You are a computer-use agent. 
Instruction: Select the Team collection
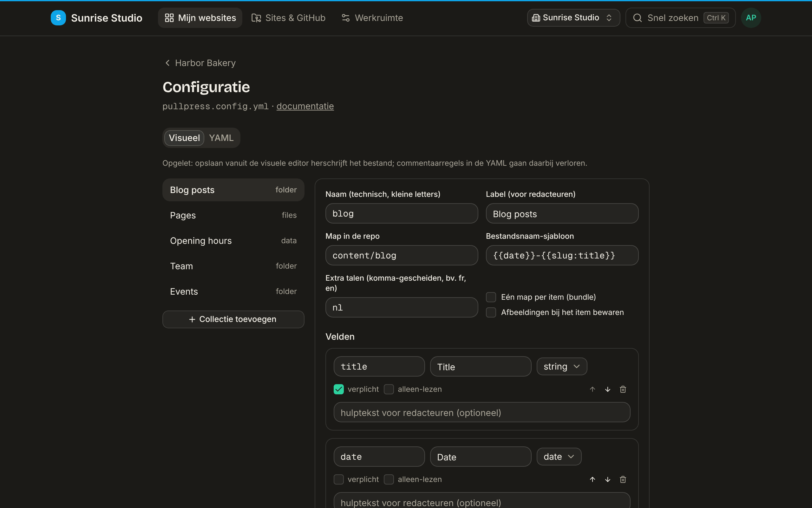pos(233,266)
